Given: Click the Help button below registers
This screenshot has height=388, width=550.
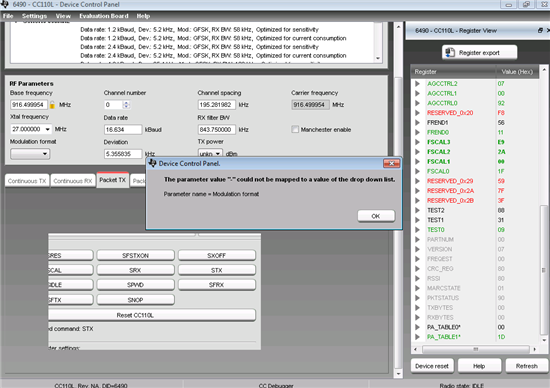Looking at the screenshot, I should click(x=479, y=366).
